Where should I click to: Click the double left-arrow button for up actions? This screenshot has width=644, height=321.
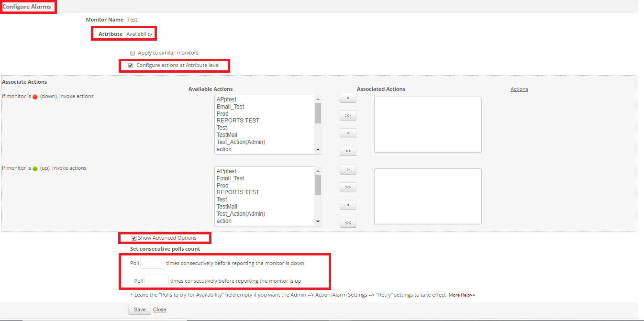coord(348,222)
